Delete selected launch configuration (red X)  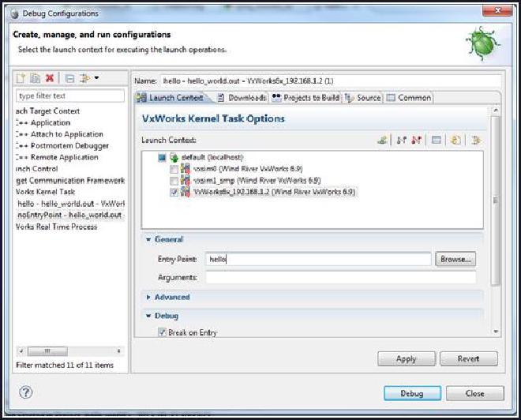click(x=50, y=78)
